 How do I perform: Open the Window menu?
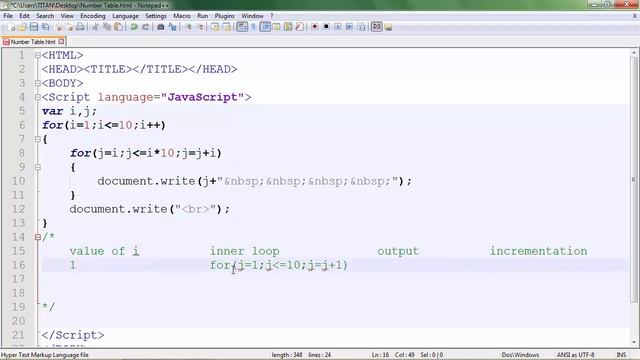pos(252,16)
